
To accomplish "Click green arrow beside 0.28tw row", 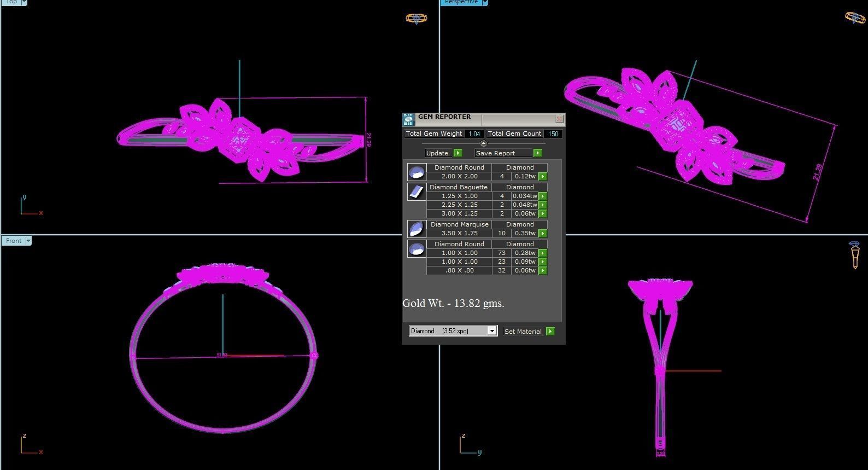I will 543,253.
